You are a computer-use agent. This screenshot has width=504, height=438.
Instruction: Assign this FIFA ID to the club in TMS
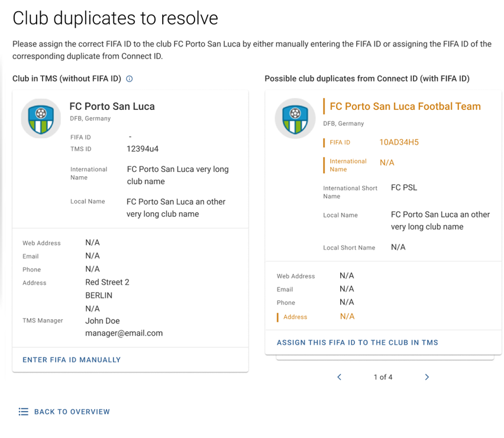coord(357,343)
